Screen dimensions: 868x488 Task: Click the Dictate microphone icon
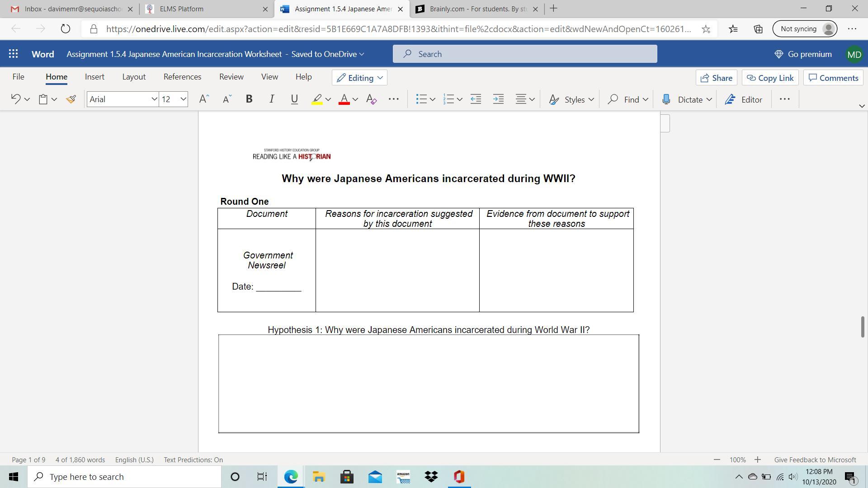coord(666,99)
